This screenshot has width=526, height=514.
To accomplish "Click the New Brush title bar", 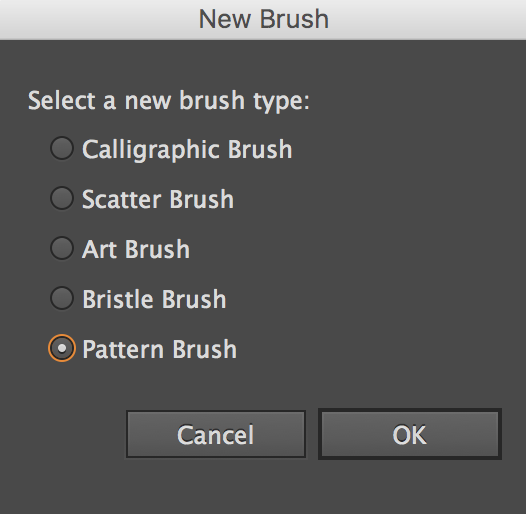I will [x=263, y=20].
